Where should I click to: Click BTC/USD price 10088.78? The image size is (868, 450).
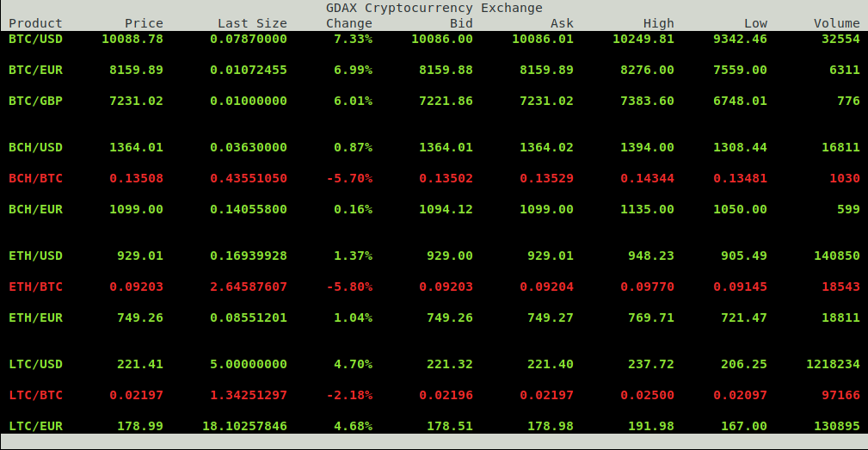point(132,39)
